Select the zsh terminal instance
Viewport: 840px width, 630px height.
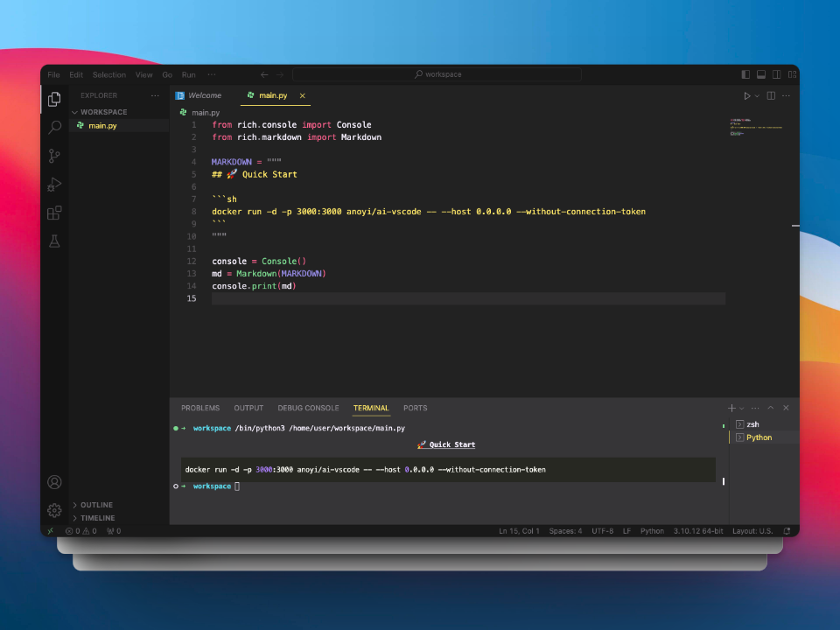point(765,424)
